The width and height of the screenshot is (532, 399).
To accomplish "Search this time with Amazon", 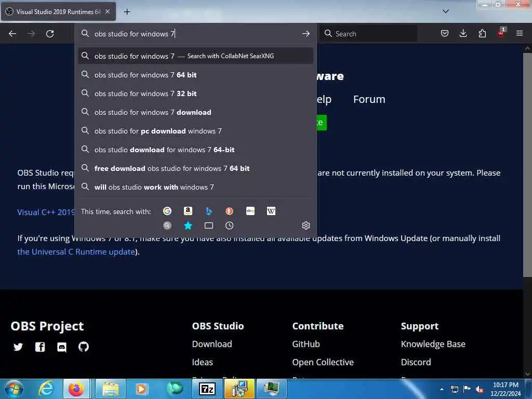I will 188,211.
